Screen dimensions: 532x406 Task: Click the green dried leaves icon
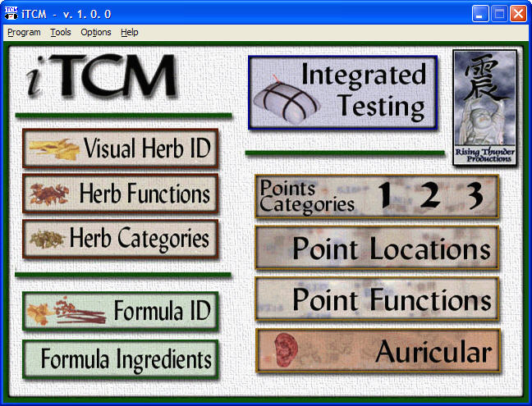[x=47, y=239]
